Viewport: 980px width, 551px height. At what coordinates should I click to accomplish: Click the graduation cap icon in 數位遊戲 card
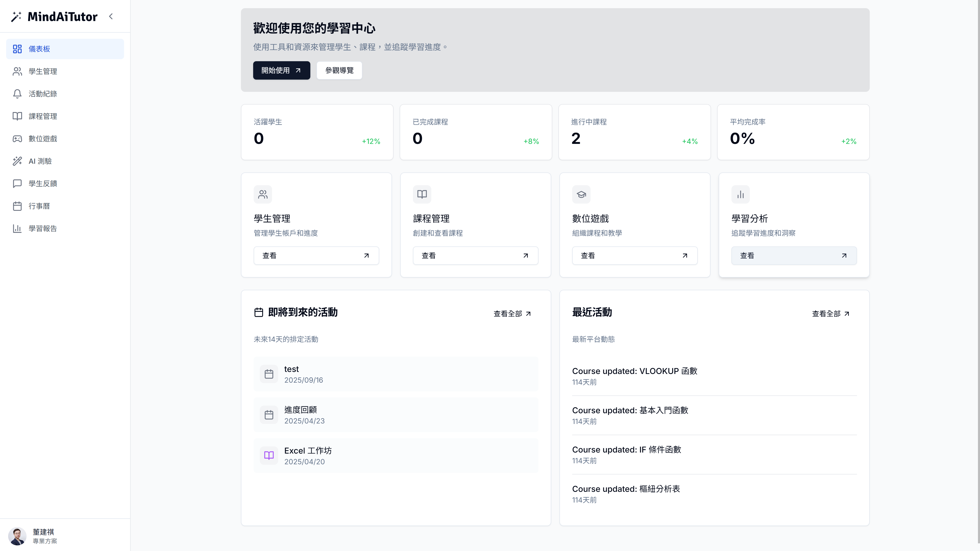tap(581, 195)
